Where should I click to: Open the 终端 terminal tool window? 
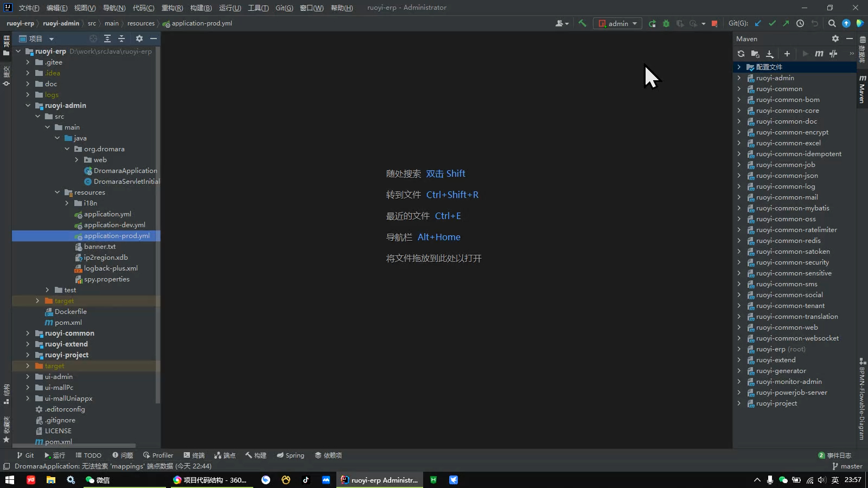pos(194,455)
